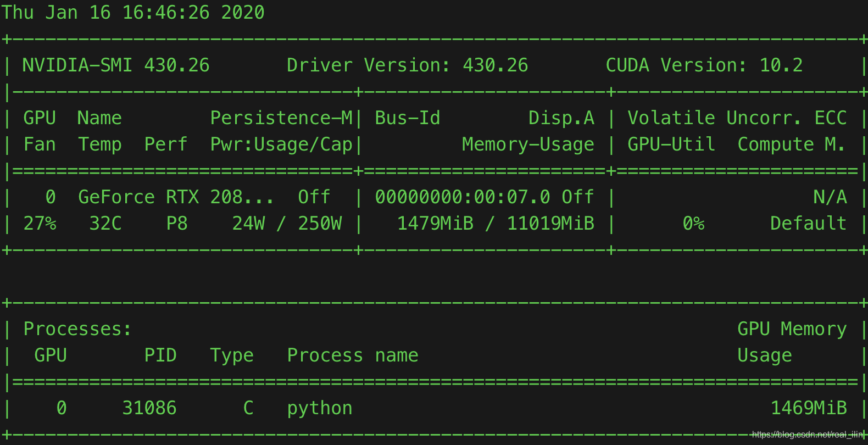Select the NVIDIA-SMI 430.26 text
868x445 pixels.
pyautogui.click(x=116, y=65)
